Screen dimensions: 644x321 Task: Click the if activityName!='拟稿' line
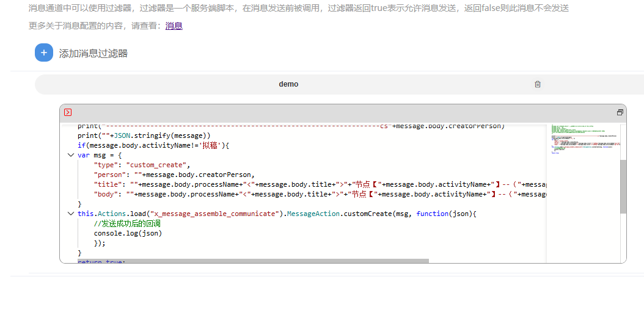[x=153, y=145]
